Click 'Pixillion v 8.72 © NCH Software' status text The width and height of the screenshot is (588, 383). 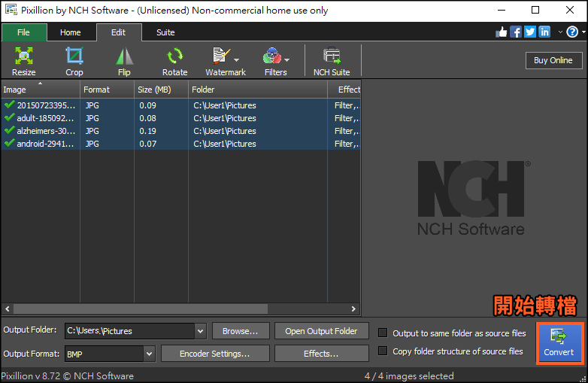68,376
